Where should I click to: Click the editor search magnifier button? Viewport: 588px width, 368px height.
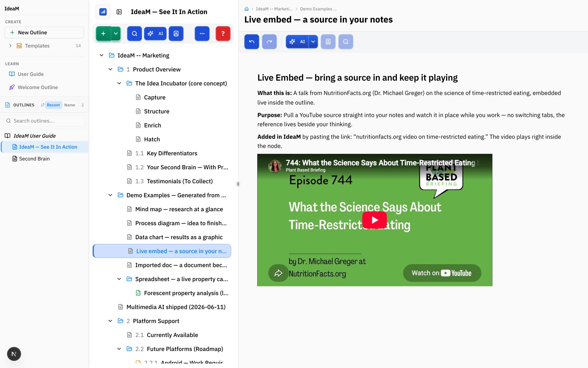[x=346, y=42]
